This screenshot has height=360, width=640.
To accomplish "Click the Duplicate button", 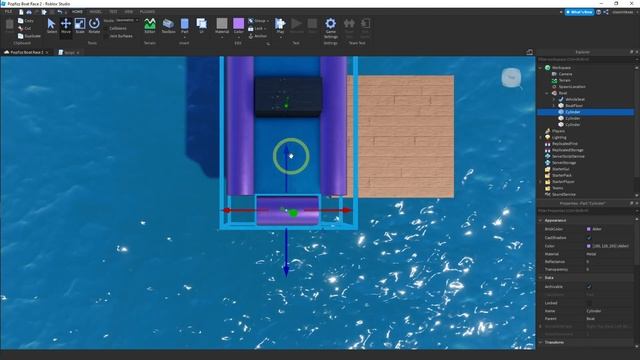I will tap(29, 36).
